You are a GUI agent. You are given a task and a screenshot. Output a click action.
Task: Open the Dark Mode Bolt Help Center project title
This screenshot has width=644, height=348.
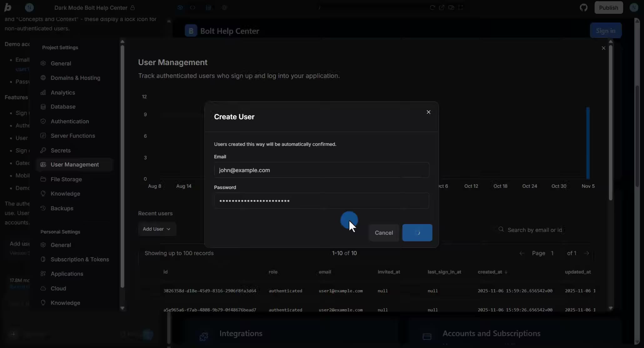[91, 8]
